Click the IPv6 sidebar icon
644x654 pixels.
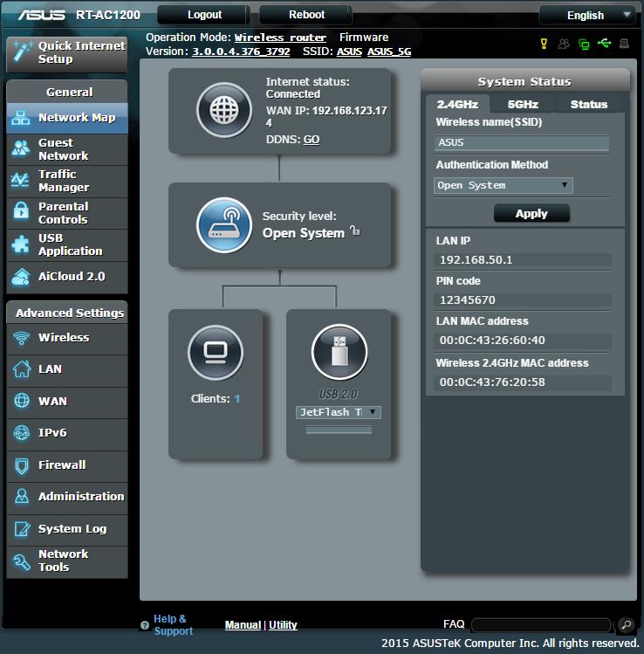21,433
